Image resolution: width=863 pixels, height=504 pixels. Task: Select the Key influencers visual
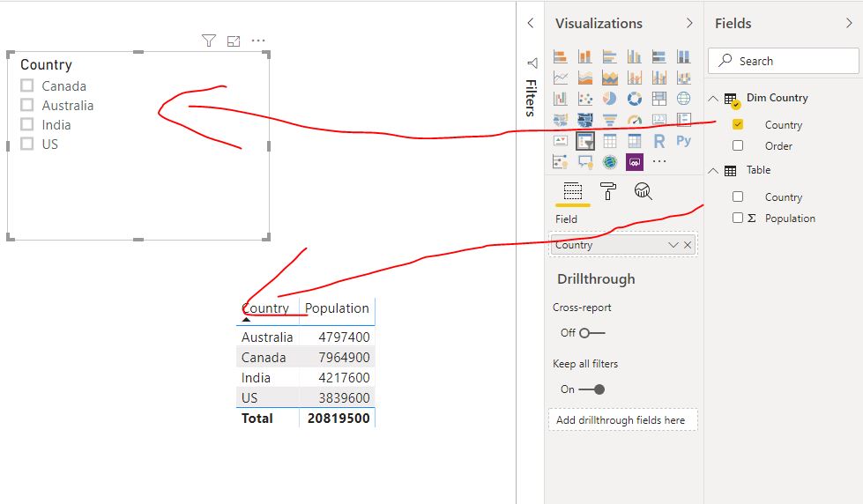click(561, 162)
